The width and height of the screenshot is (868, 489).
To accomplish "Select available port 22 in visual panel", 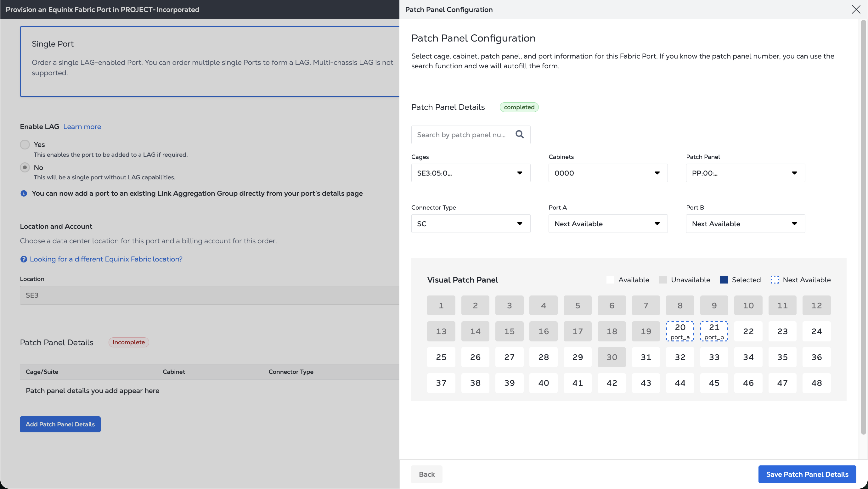I will click(748, 331).
